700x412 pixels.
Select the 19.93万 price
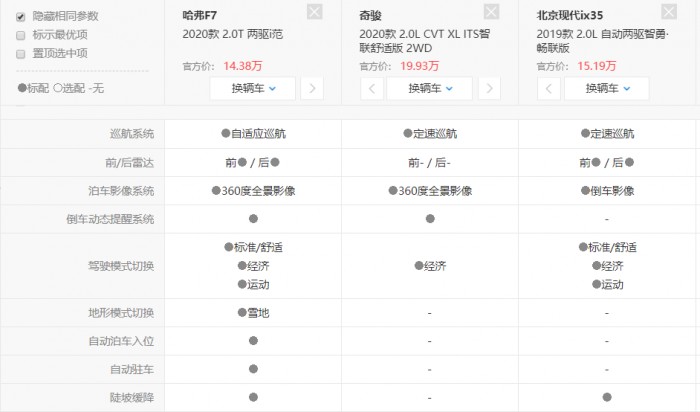tap(420, 66)
